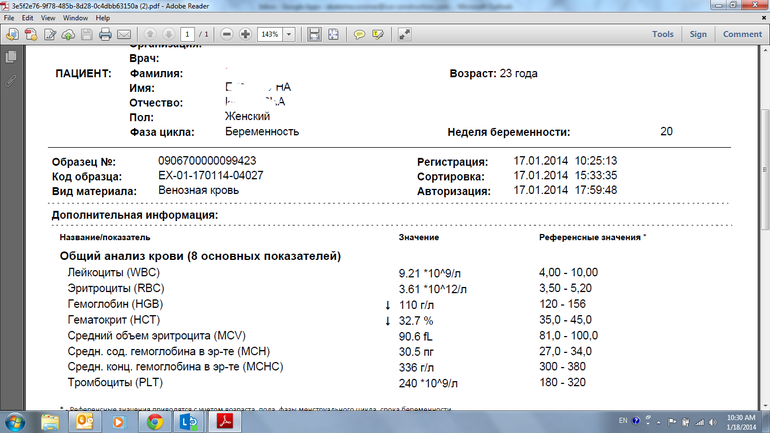Open the Tools pane
770x433 pixels.
point(662,34)
